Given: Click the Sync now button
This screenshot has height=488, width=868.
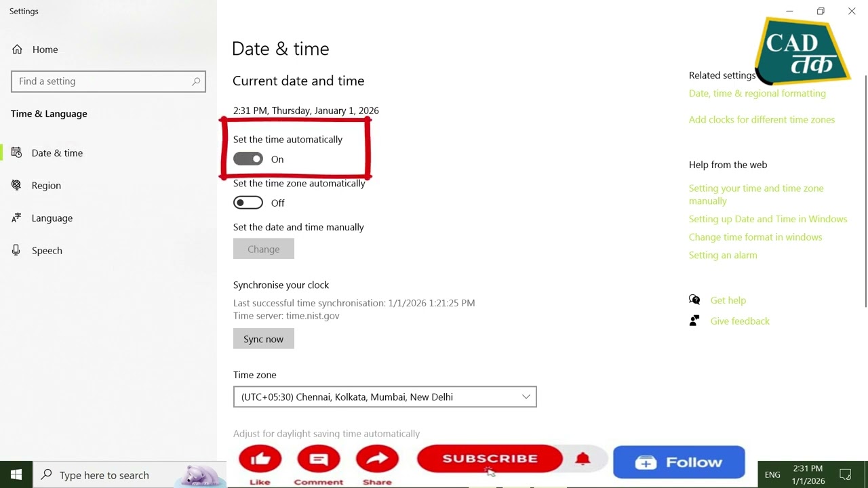Looking at the screenshot, I should click(x=264, y=339).
